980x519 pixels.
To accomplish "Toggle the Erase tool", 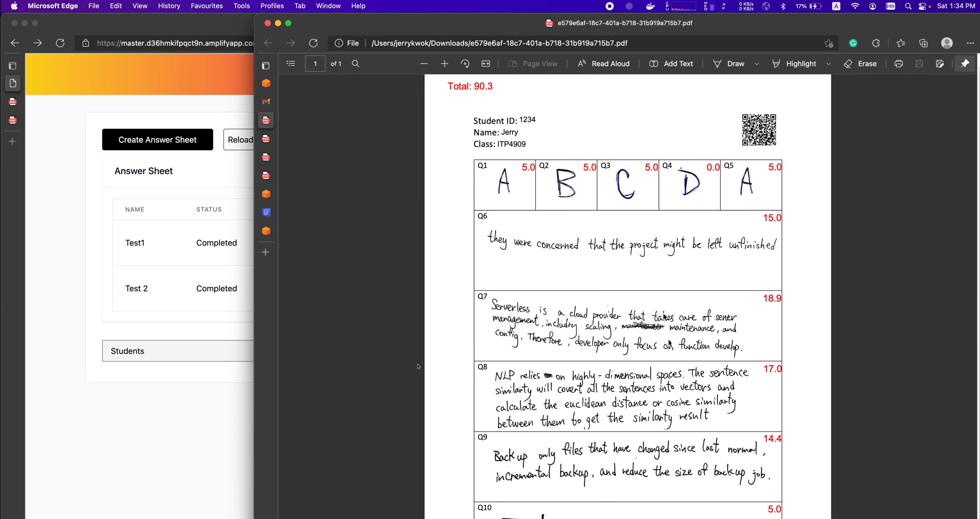I will coord(860,64).
